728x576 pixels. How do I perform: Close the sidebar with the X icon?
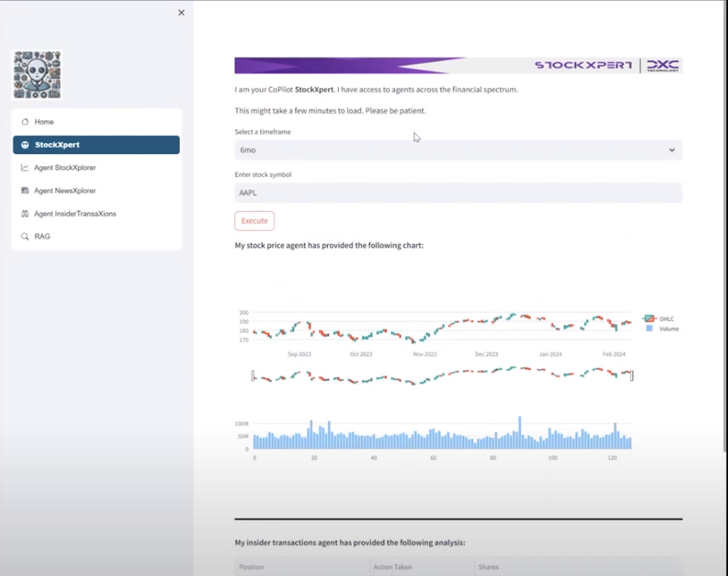(x=182, y=13)
